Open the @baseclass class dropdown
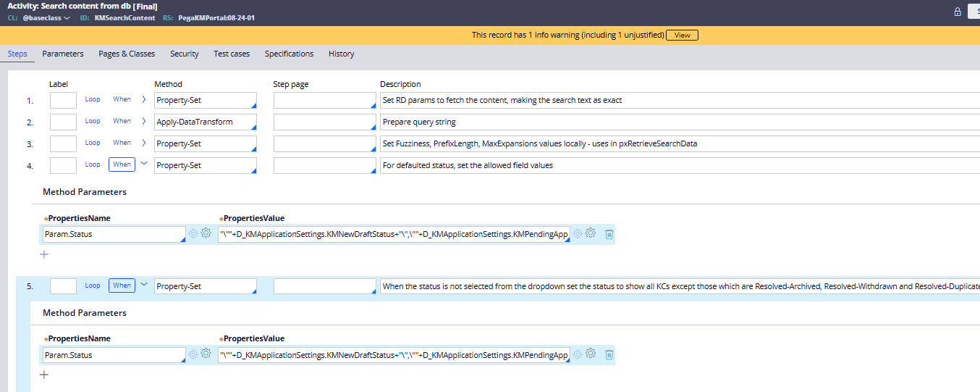980x392 pixels. (x=46, y=18)
